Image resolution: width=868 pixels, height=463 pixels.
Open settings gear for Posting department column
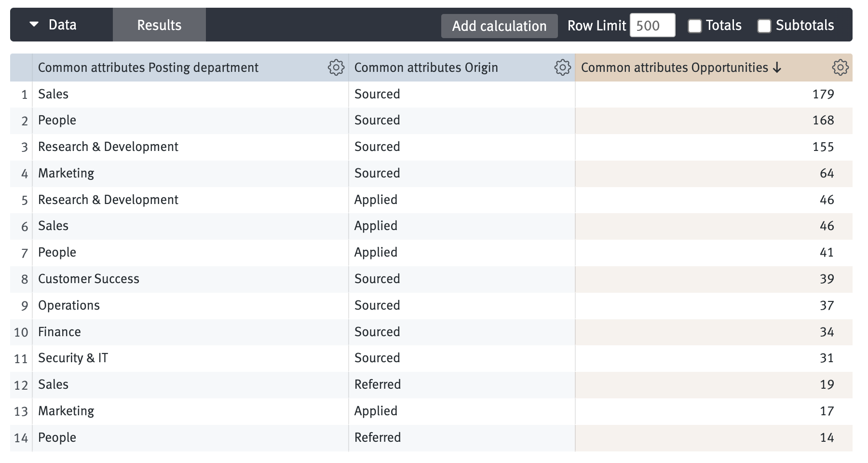[336, 68]
